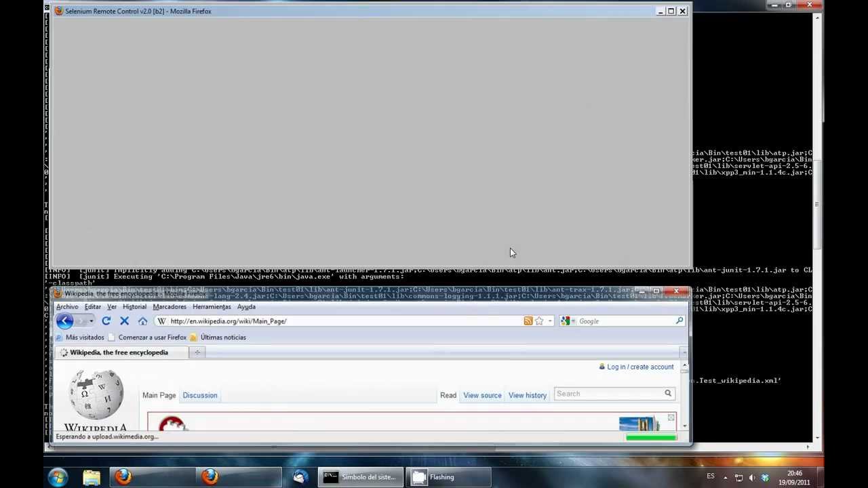Open the clock showing 20:46

click(794, 478)
